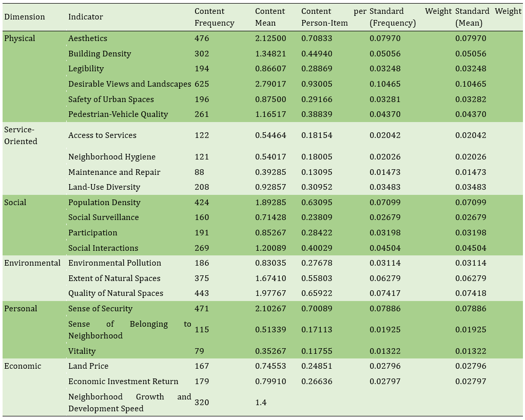Click the 'Maintenance and Repair' indicator
This screenshot has width=525, height=420.
(114, 172)
